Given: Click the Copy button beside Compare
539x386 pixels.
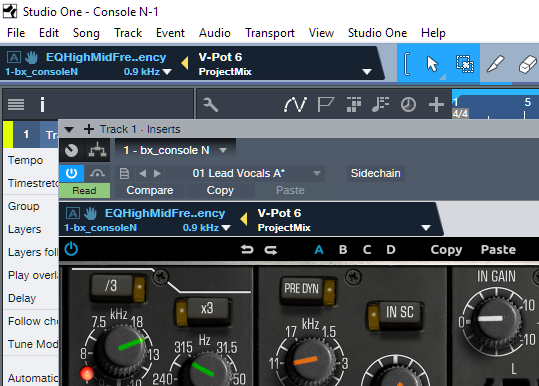Looking at the screenshot, I should 220,190.
